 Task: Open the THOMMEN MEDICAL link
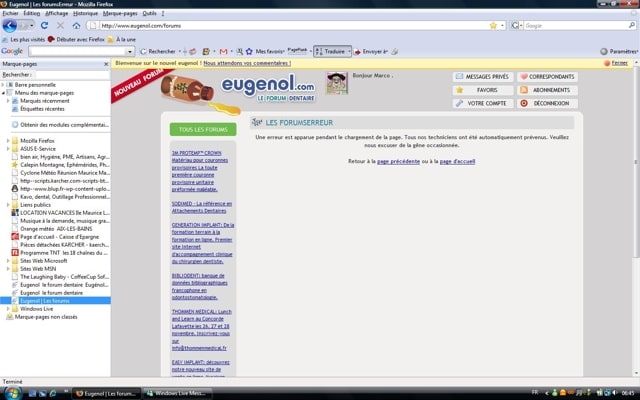pyautogui.click(x=201, y=330)
